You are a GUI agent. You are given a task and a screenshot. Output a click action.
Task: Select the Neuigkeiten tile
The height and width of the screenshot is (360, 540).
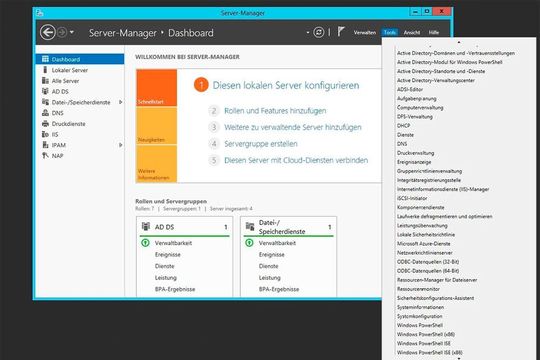[156, 125]
